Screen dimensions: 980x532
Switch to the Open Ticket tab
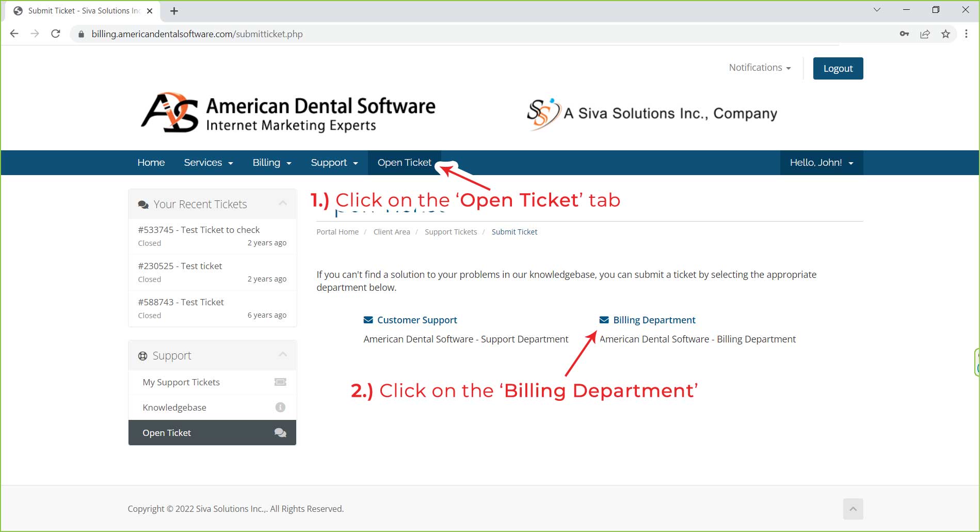[x=404, y=162]
